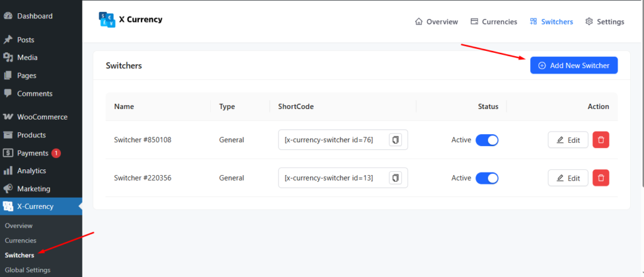Open the Settings tab with gear

pyautogui.click(x=604, y=21)
